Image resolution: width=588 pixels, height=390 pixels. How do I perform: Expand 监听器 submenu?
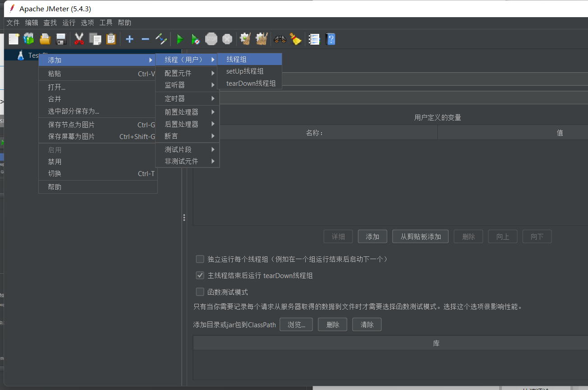coord(187,85)
